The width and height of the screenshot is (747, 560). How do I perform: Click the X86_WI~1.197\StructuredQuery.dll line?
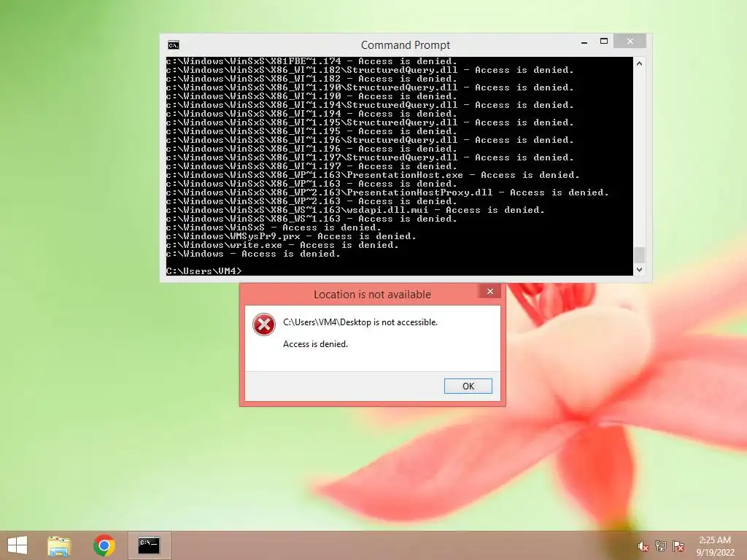coord(370,157)
